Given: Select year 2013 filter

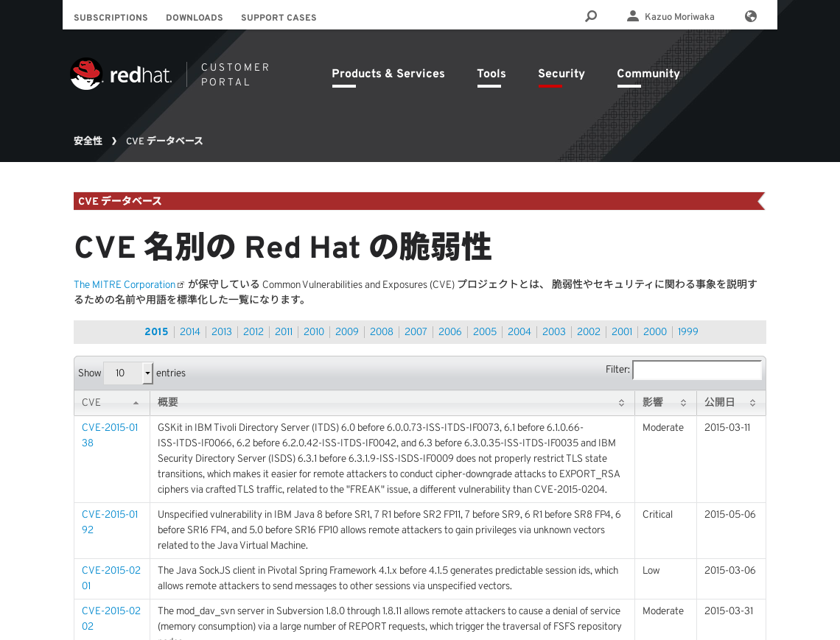Looking at the screenshot, I should pyautogui.click(x=222, y=331).
